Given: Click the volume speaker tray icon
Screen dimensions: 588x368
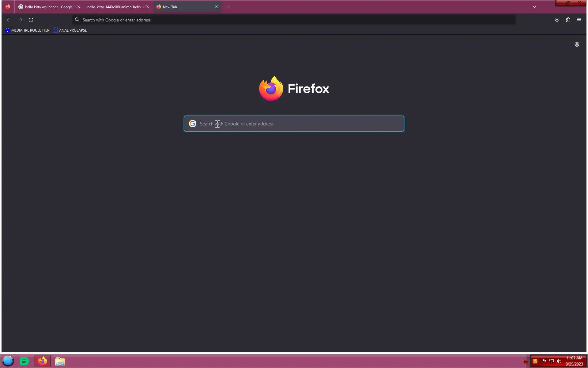Looking at the screenshot, I should tap(559, 361).
